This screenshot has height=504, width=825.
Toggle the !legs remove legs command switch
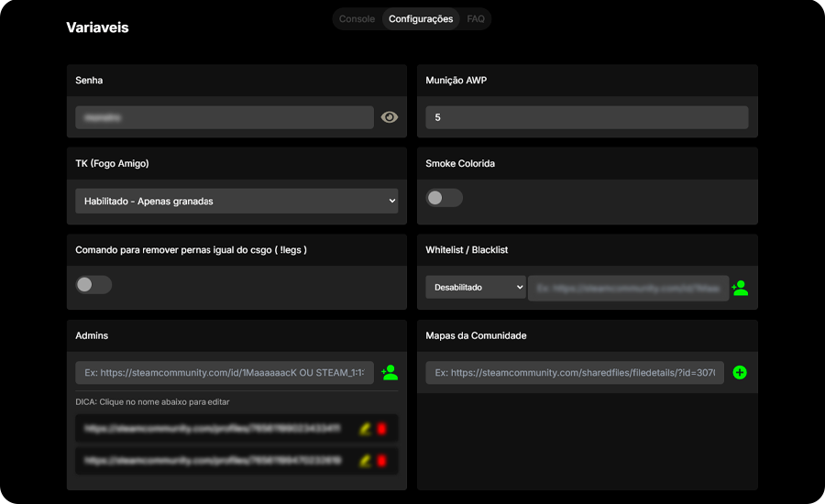(93, 285)
